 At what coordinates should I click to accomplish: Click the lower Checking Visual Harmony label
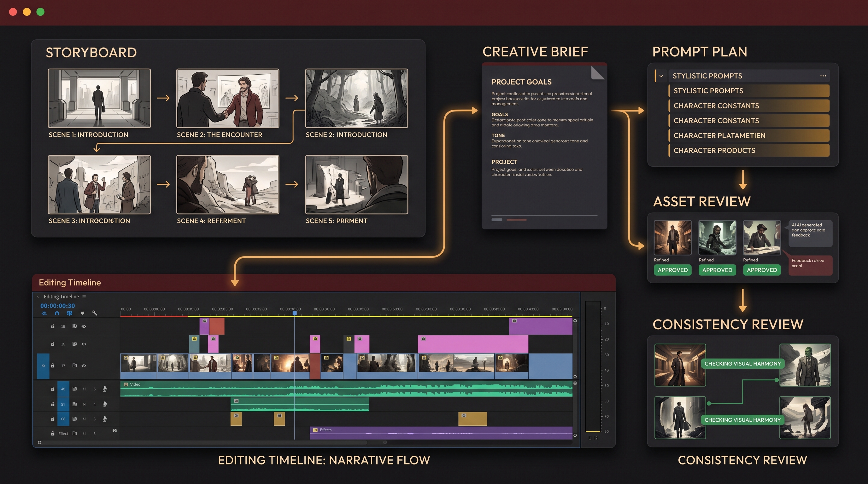click(x=742, y=420)
